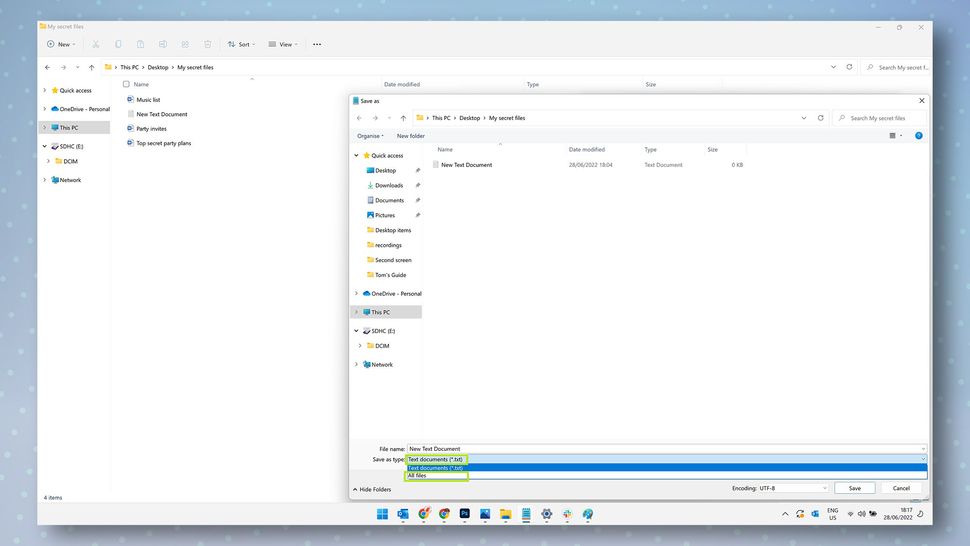Expand Network in File Explorer sidebar
The image size is (970, 546).
(45, 180)
